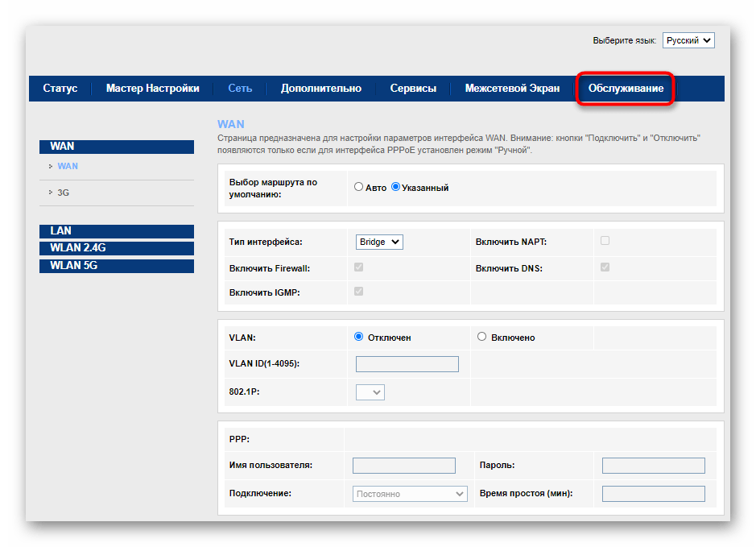Open the Тип интерфейса Bridge dropdown
This screenshot has height=547, width=756.
379,242
